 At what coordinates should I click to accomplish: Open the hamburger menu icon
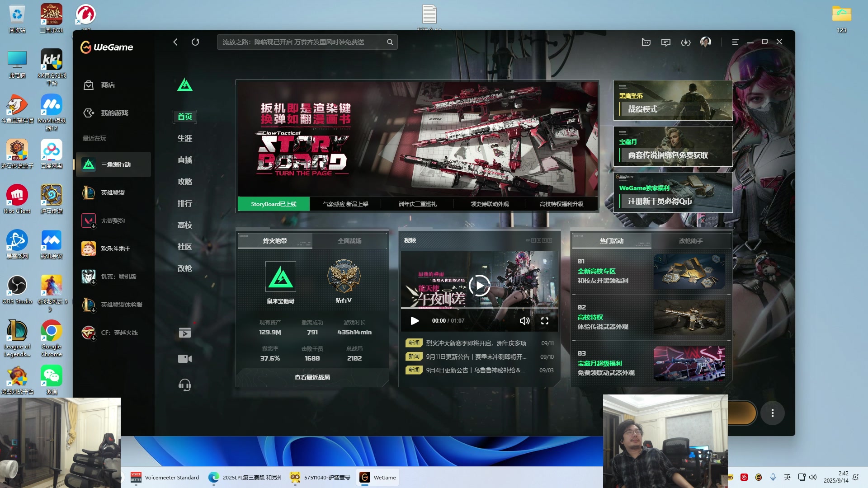735,42
